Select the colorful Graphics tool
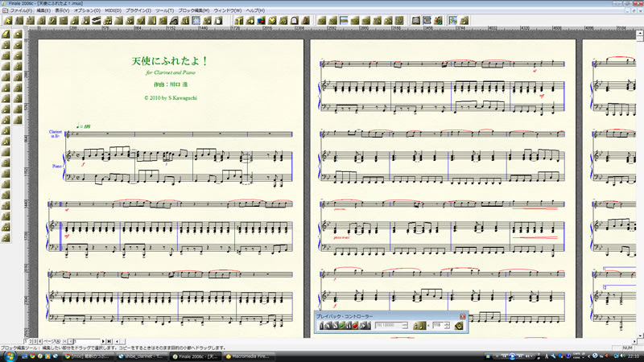 [x=261, y=21]
